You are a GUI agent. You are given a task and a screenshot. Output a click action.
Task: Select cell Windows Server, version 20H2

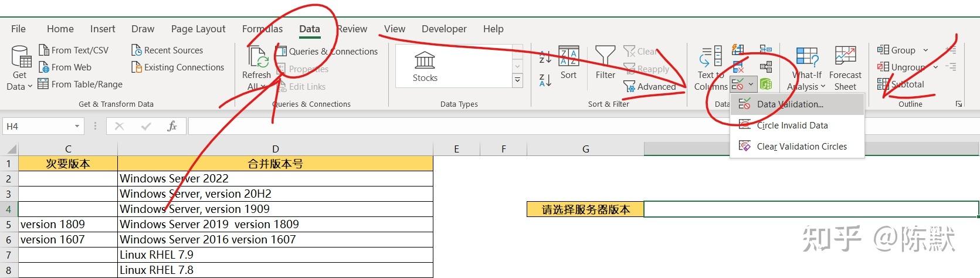(x=276, y=194)
